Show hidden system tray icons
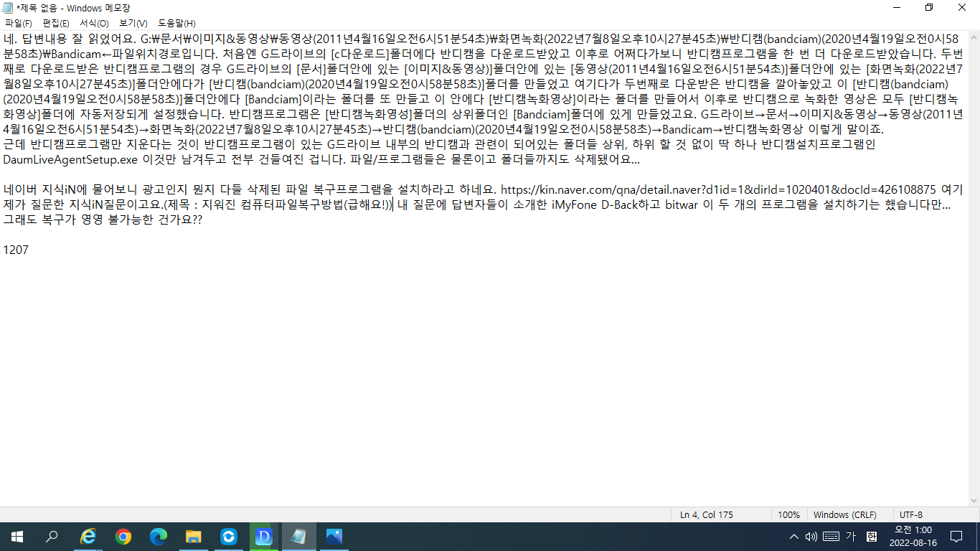The image size is (980, 551). tap(793, 536)
